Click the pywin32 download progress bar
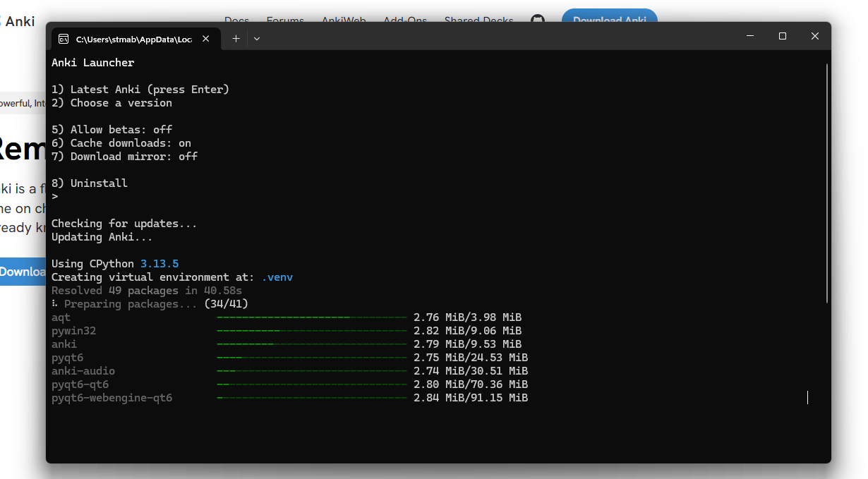868x479 pixels. [x=312, y=331]
